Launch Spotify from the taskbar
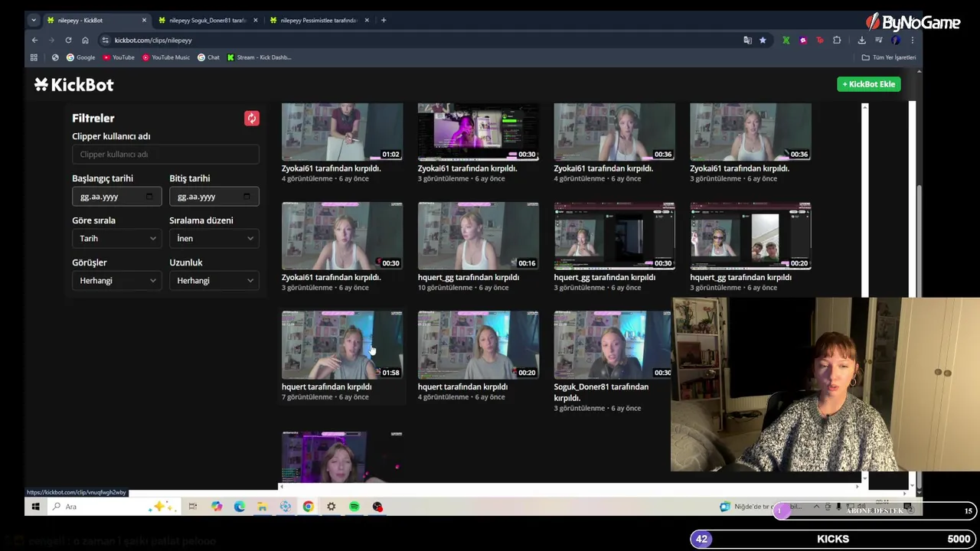Screen dimensions: 980x551 pyautogui.click(x=354, y=507)
